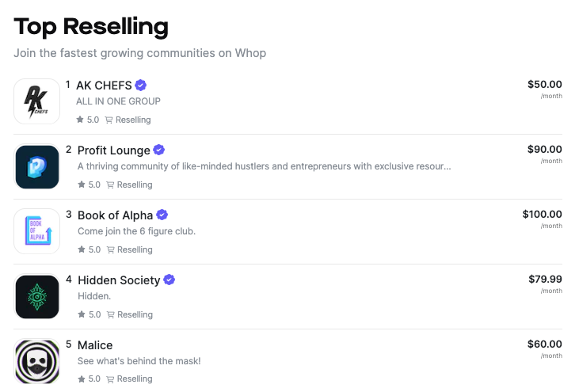The image size is (579, 392).
Task: Select the Book of Alpha logo image
Action: pyautogui.click(x=37, y=231)
